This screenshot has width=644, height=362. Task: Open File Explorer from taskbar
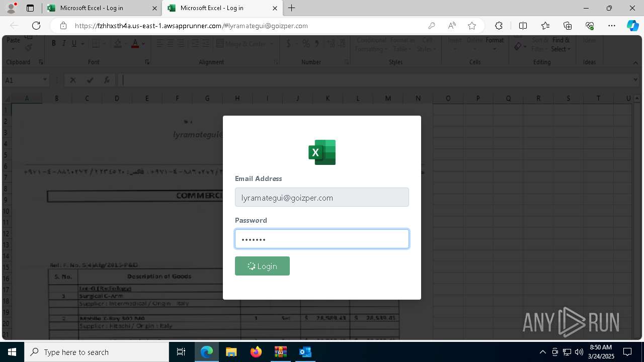coord(231,352)
